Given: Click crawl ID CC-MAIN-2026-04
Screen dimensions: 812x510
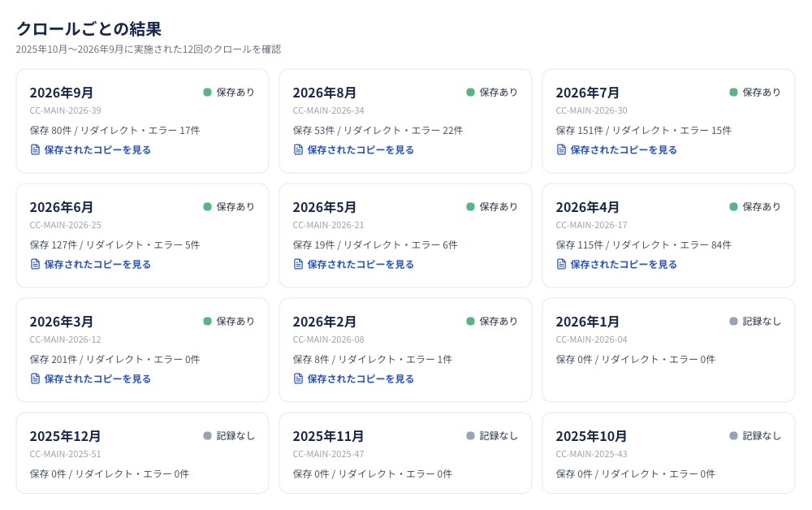Looking at the screenshot, I should pyautogui.click(x=591, y=339).
